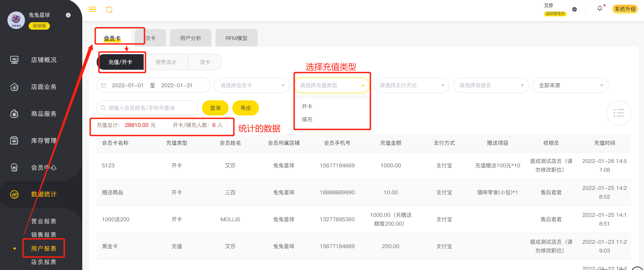Switch to the RFM模型 tab
644x270 pixels.
point(236,38)
